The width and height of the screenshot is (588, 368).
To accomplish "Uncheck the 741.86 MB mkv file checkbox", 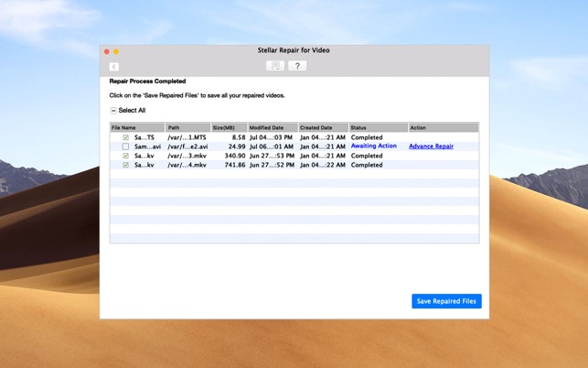I will click(x=125, y=165).
